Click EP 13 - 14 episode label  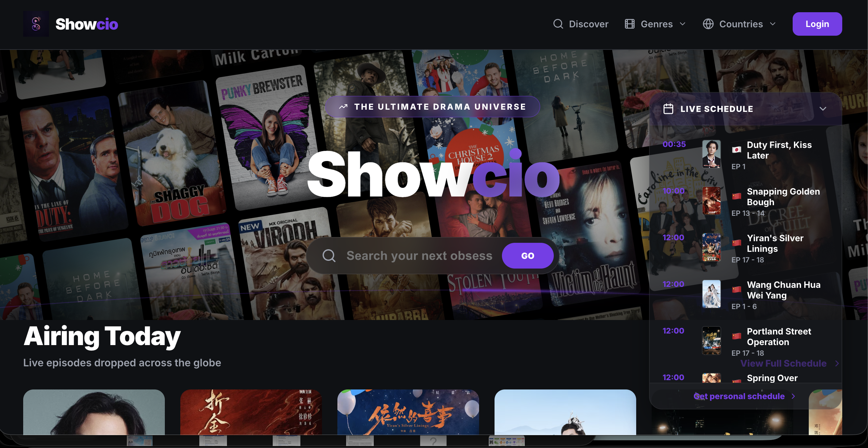pyautogui.click(x=748, y=213)
